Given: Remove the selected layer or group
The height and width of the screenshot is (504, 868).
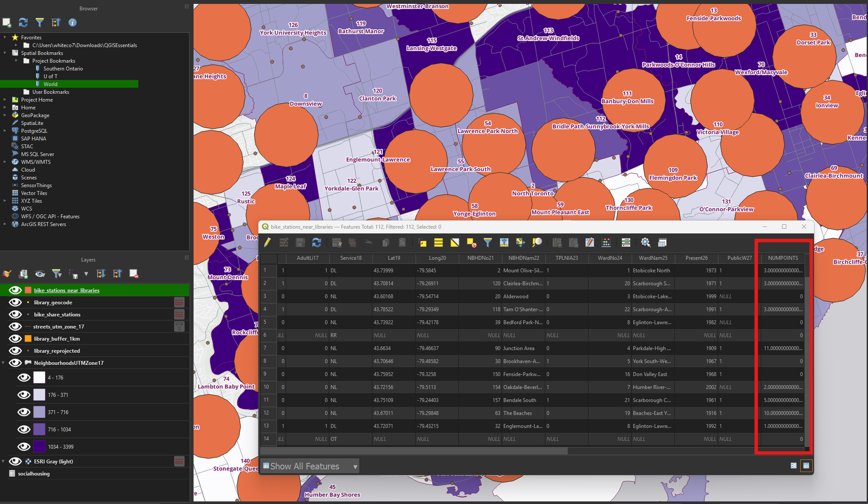Looking at the screenshot, I should 134,274.
